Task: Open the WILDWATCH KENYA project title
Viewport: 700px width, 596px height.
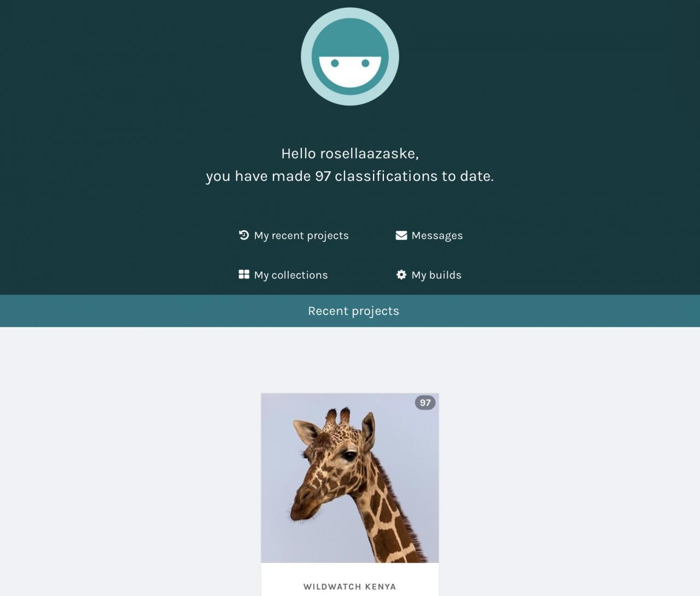Action: tap(350, 587)
